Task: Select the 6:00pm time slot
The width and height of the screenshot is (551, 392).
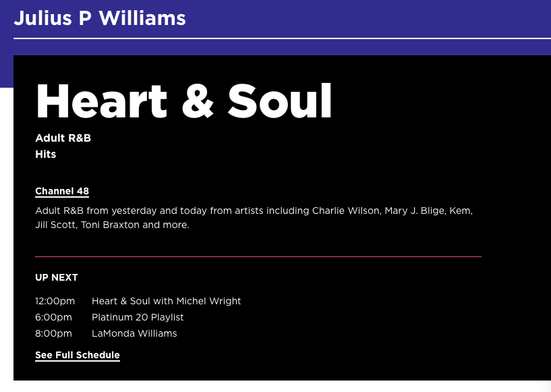Action: (x=53, y=317)
